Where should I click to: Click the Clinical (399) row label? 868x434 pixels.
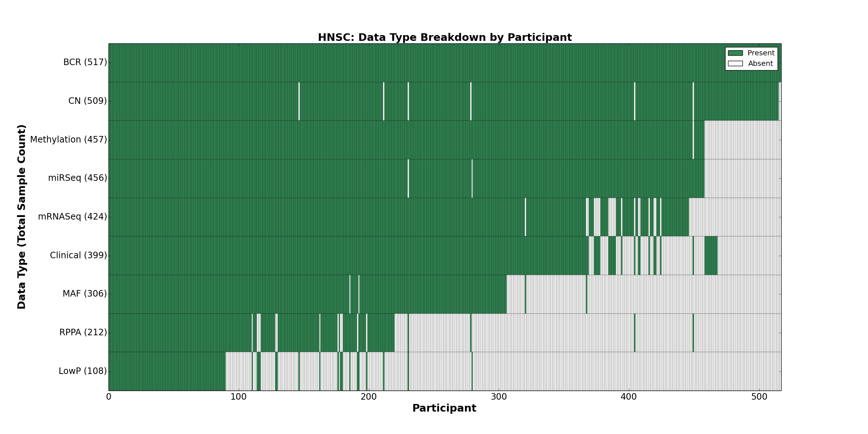coord(78,255)
